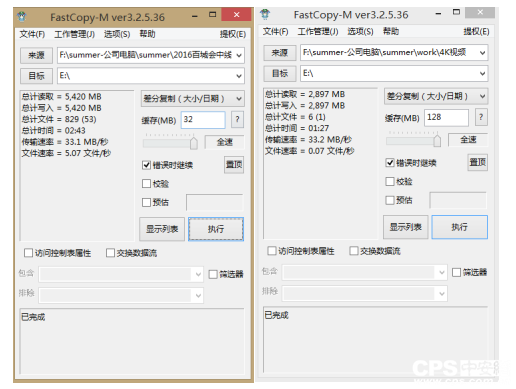Expand 排除 filter dropdown in right window
The height and width of the screenshot is (389, 516).
(442, 293)
